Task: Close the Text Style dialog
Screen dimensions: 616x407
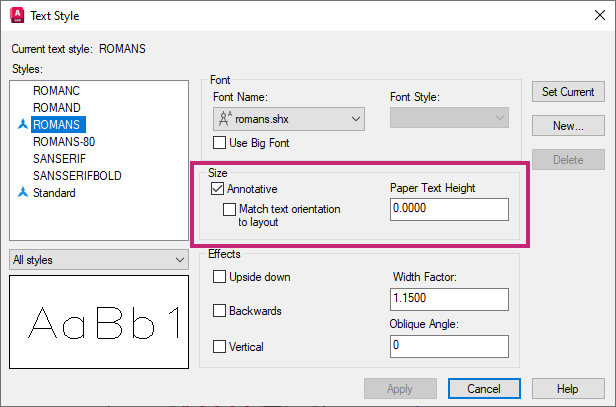Action: [x=593, y=16]
